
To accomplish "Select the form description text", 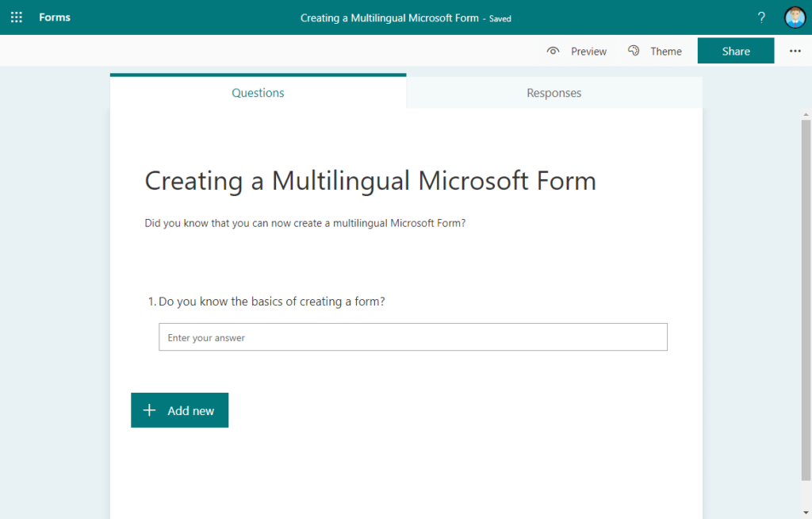I will (x=305, y=223).
